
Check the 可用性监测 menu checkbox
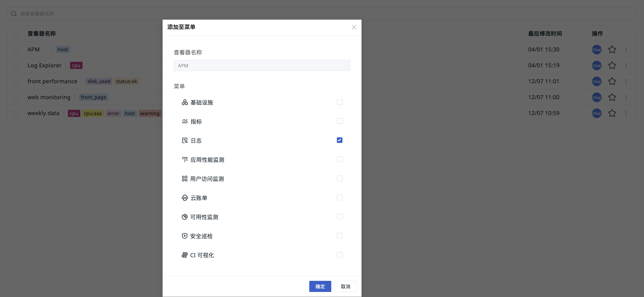pyautogui.click(x=340, y=217)
